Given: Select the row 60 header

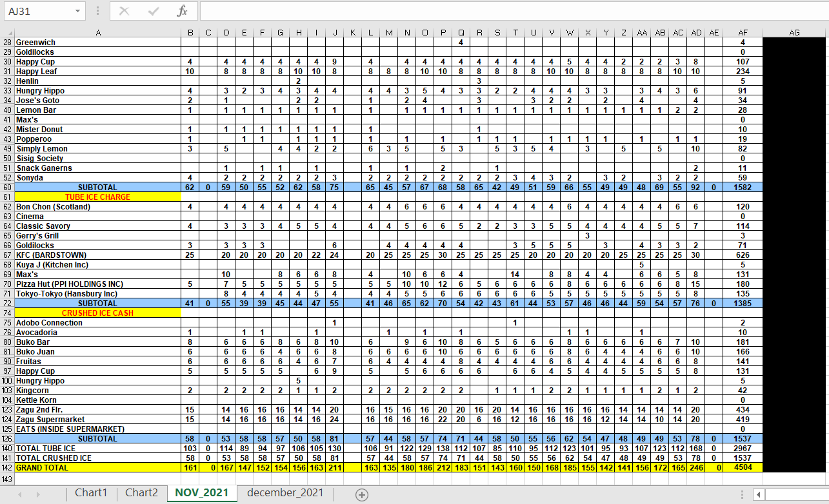Looking at the screenshot, I should [7, 188].
